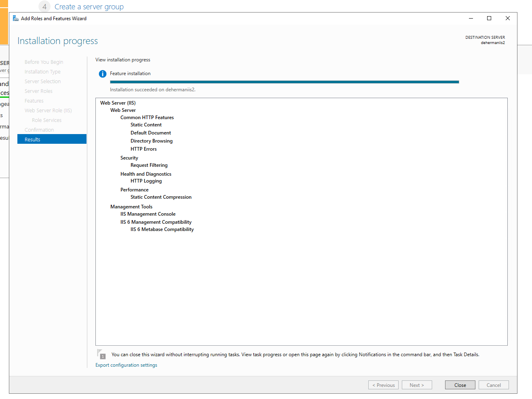Click the Static Content Compression entry
Screen dimensions: 532x399
(161, 197)
